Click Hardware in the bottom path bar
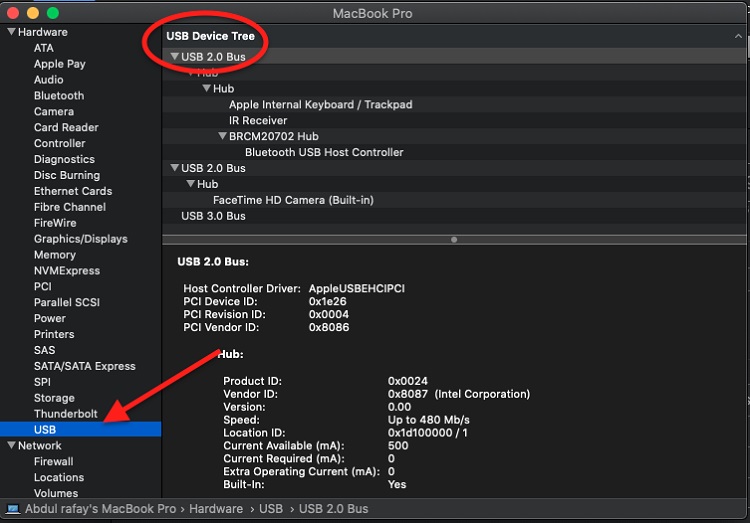 point(216,509)
